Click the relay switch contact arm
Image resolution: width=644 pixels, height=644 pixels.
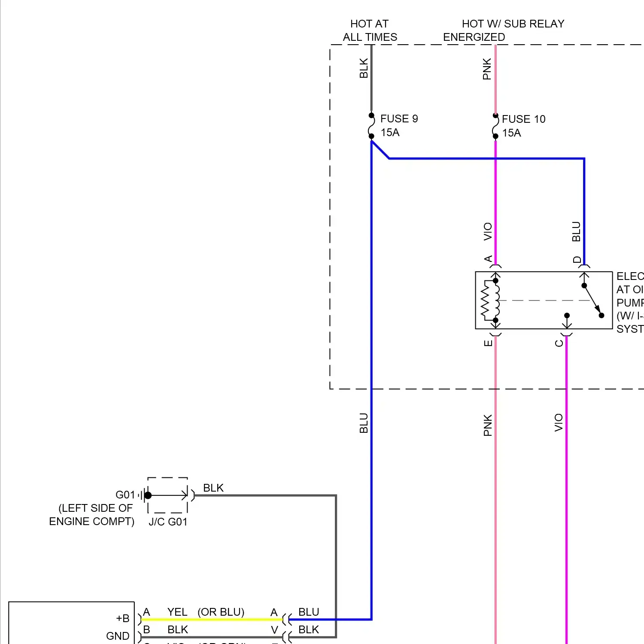592,300
